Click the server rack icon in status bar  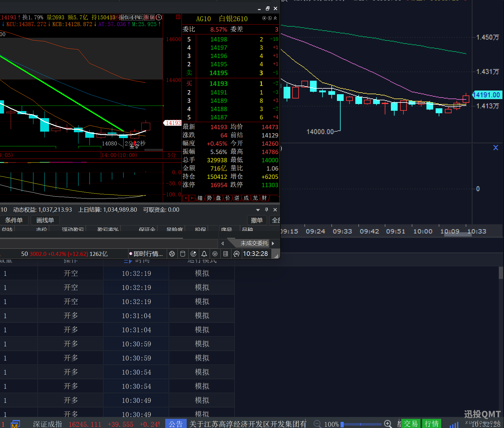click(x=226, y=254)
